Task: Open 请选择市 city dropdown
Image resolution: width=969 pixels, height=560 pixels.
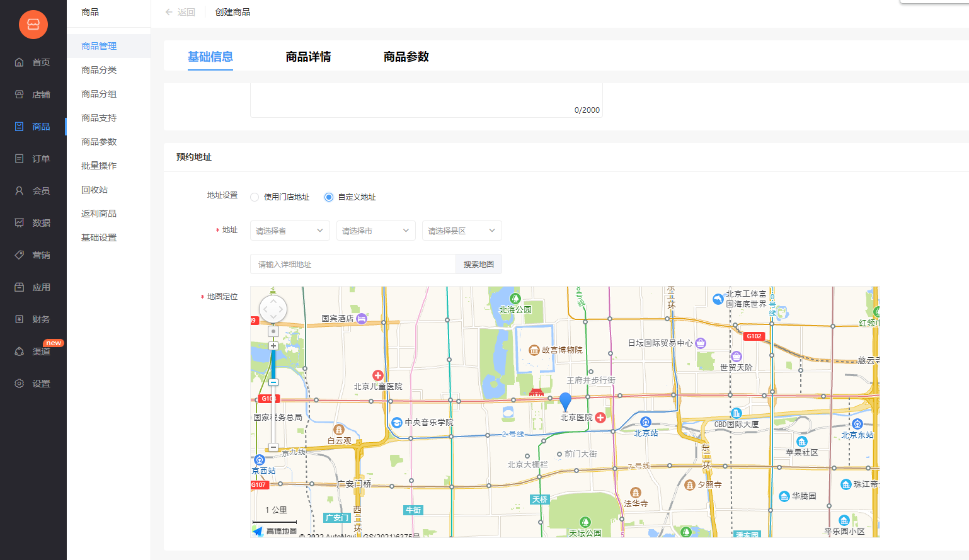Action: tap(376, 231)
